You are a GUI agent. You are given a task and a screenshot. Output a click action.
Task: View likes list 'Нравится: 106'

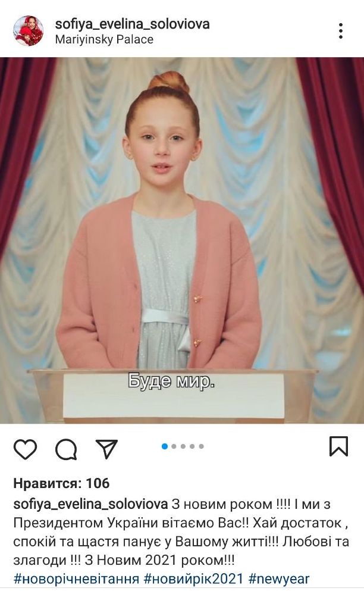tap(61, 483)
